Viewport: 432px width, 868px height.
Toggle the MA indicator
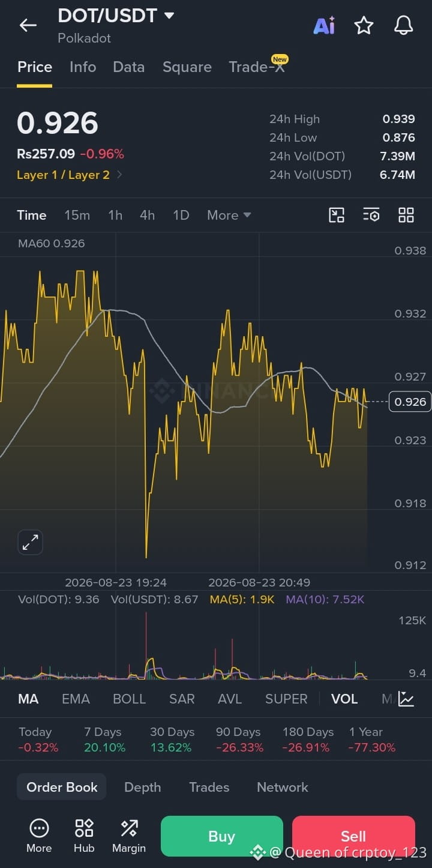pyautogui.click(x=28, y=699)
